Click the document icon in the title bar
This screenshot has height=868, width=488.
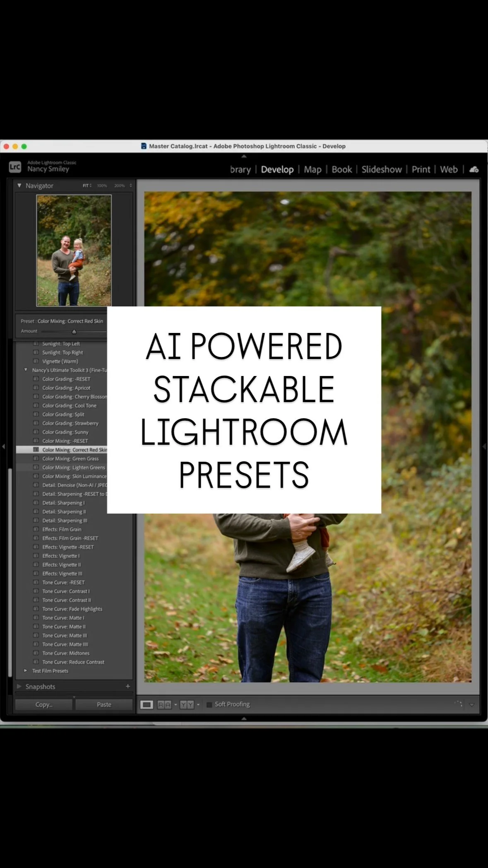coord(144,146)
